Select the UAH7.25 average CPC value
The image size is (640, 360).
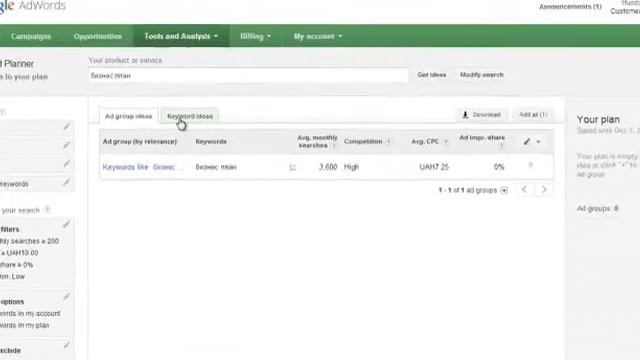click(x=434, y=167)
